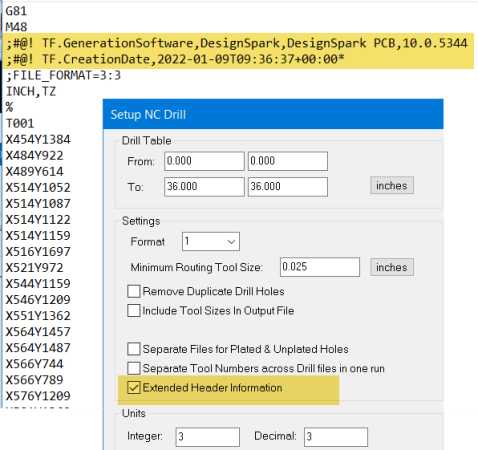Click the Setup NC Drill title bar
478x450 pixels.
click(x=273, y=114)
